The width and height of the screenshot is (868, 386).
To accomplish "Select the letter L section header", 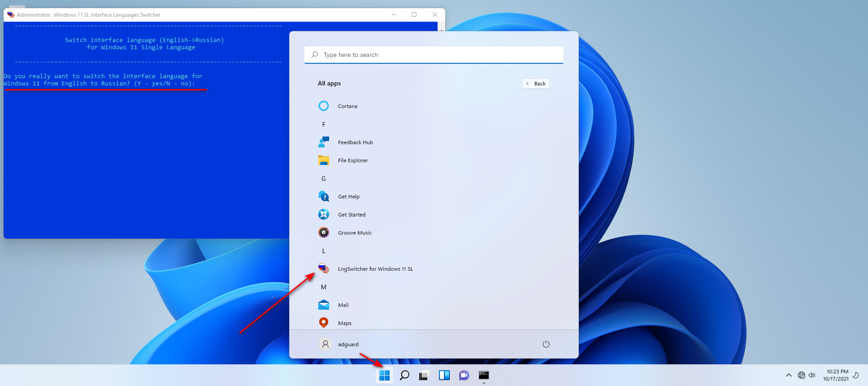I will pos(324,251).
